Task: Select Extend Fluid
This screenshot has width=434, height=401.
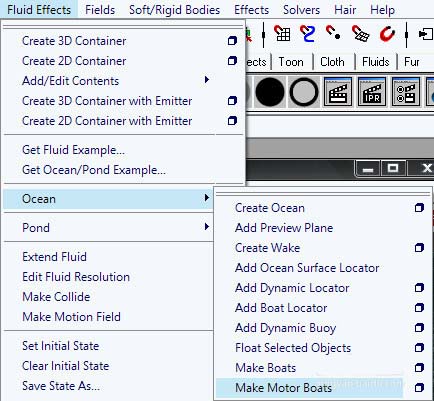Action: pyautogui.click(x=54, y=257)
